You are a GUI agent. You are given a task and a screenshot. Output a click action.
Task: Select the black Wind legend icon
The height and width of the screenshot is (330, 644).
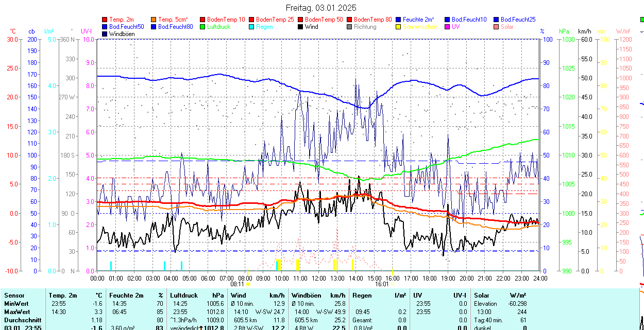pyautogui.click(x=301, y=27)
